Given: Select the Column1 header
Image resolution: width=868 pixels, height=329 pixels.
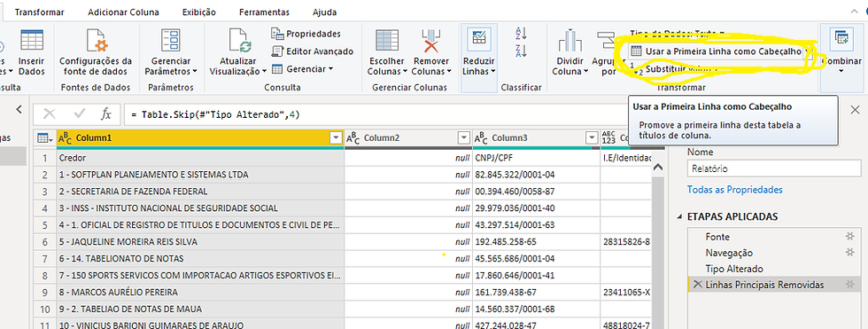Looking at the screenshot, I should coord(200,138).
